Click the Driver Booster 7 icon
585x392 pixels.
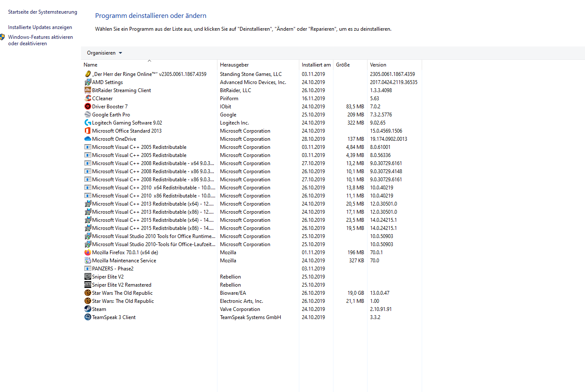(88, 106)
